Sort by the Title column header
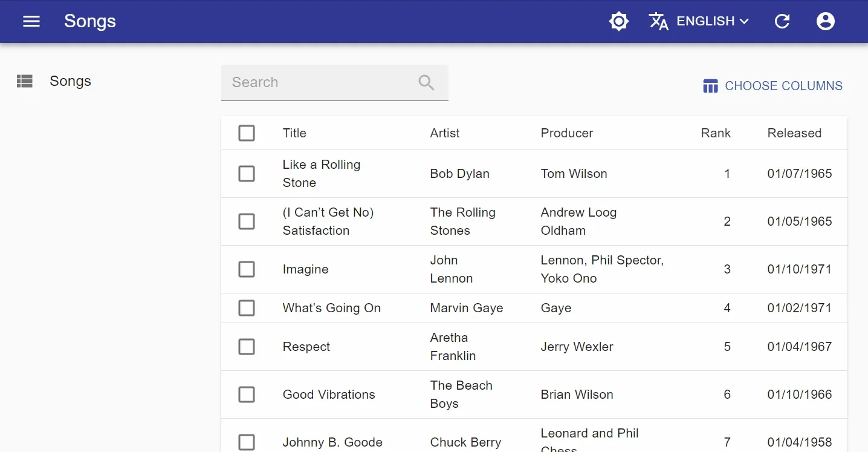 click(x=294, y=133)
